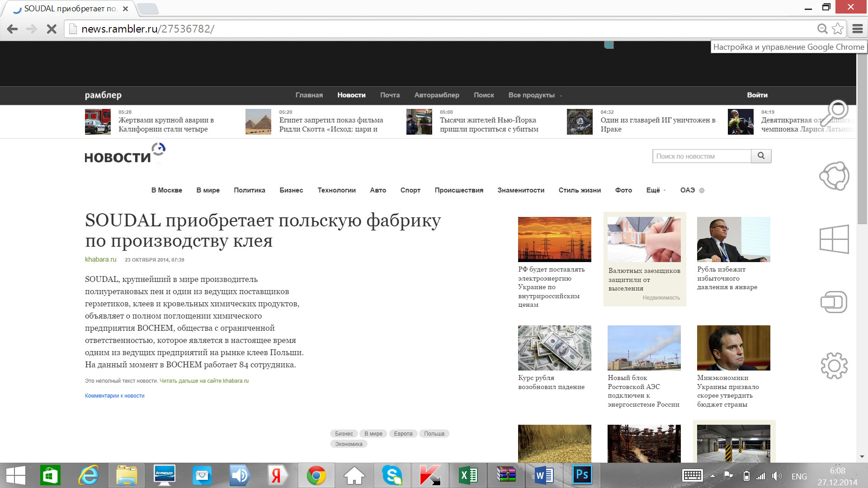Select the Политика category

click(250, 190)
